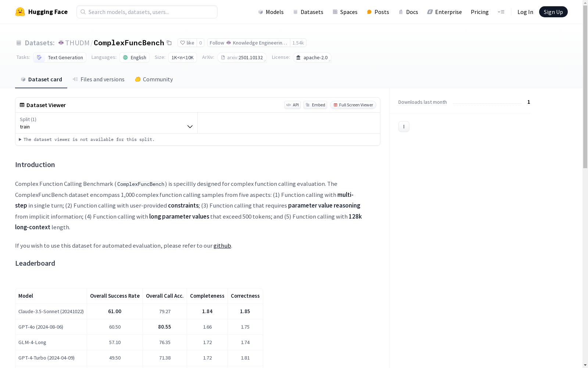Open Docs in the top navigation

(408, 12)
